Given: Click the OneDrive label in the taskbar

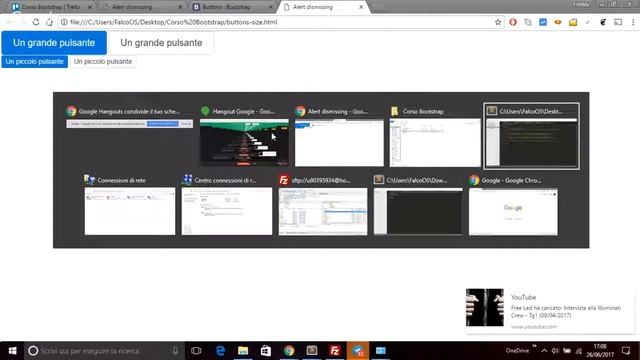Looking at the screenshot, I should click(517, 351).
